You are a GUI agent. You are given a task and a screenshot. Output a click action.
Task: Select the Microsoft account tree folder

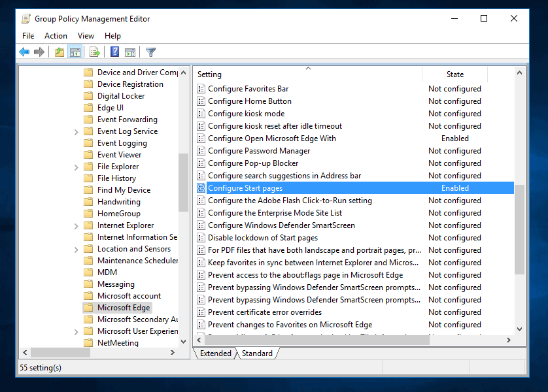click(x=129, y=296)
